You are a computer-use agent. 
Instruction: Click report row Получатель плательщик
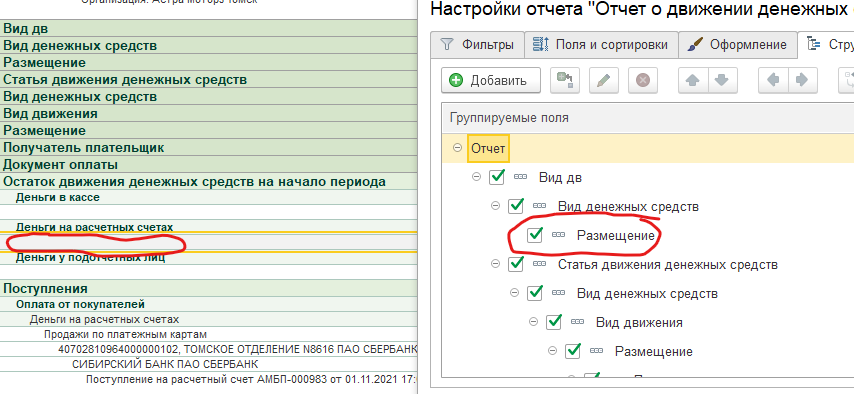coord(209,147)
